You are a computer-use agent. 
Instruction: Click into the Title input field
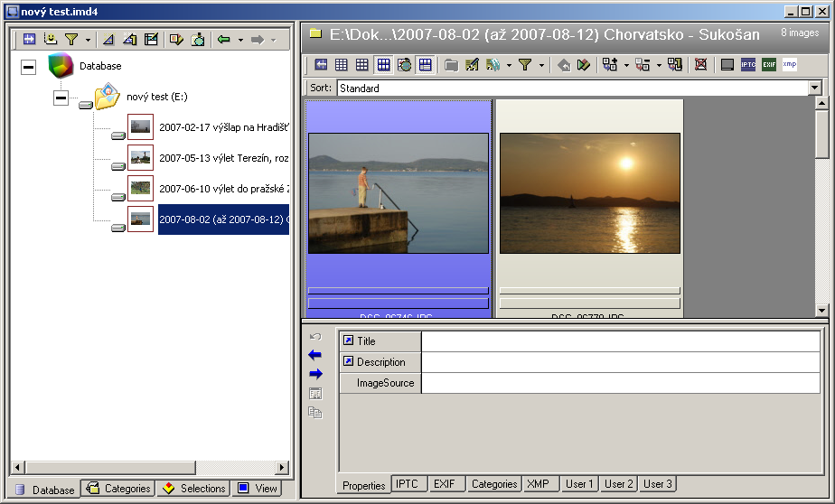621,341
